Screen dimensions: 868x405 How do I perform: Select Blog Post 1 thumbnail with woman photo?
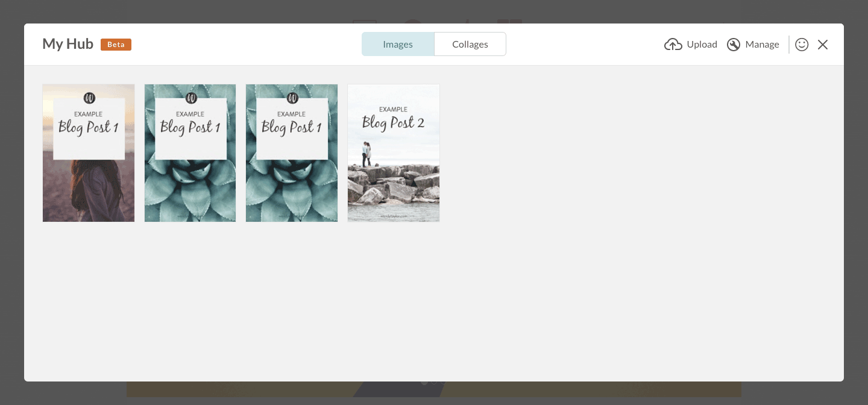[89, 153]
